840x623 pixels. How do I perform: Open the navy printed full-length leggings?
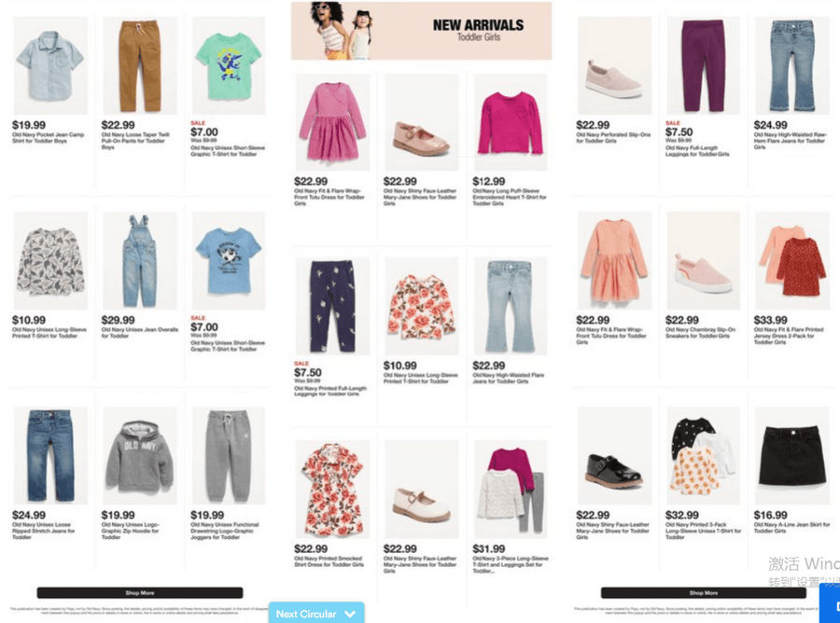click(332, 306)
